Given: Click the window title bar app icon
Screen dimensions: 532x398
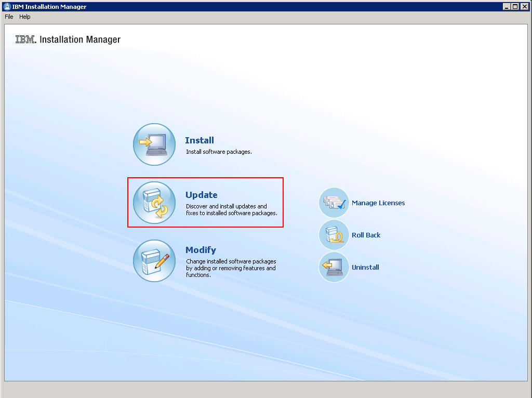Looking at the screenshot, I should 7,6.
